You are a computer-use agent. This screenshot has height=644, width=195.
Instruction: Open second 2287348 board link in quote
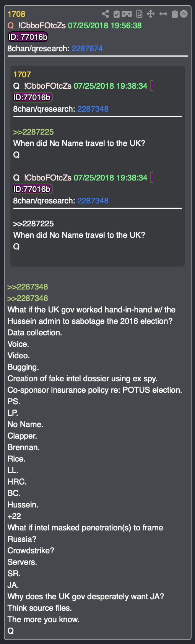coord(93,201)
